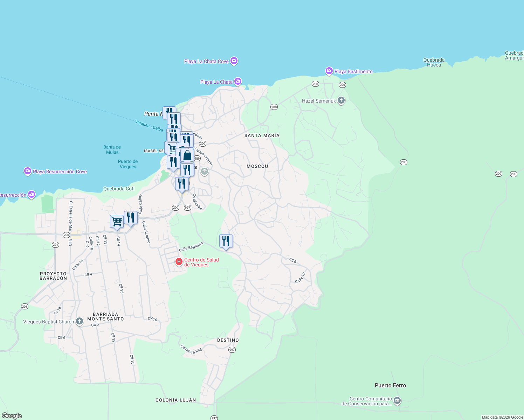Click the route 200 shield near Santa María
Screen dimensions: 524x420
274,107
